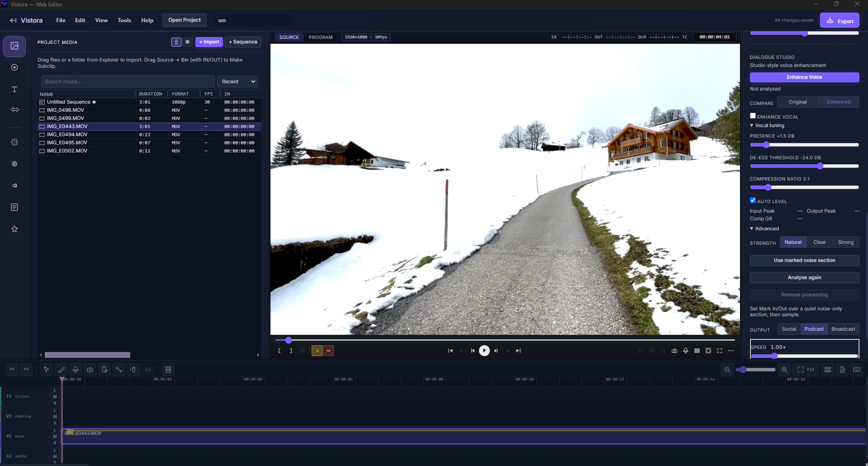
Task: Enable the Enhance Vocal checkbox
Action: [753, 116]
